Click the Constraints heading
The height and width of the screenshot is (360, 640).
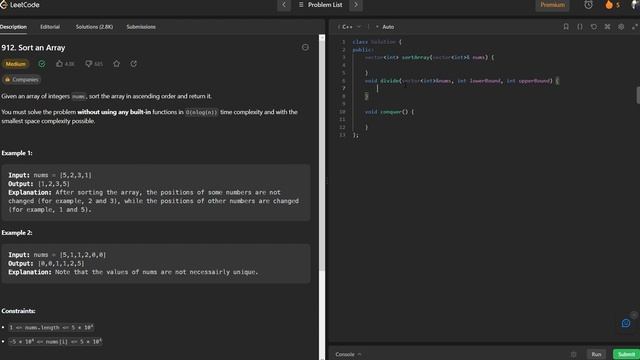[18, 311]
